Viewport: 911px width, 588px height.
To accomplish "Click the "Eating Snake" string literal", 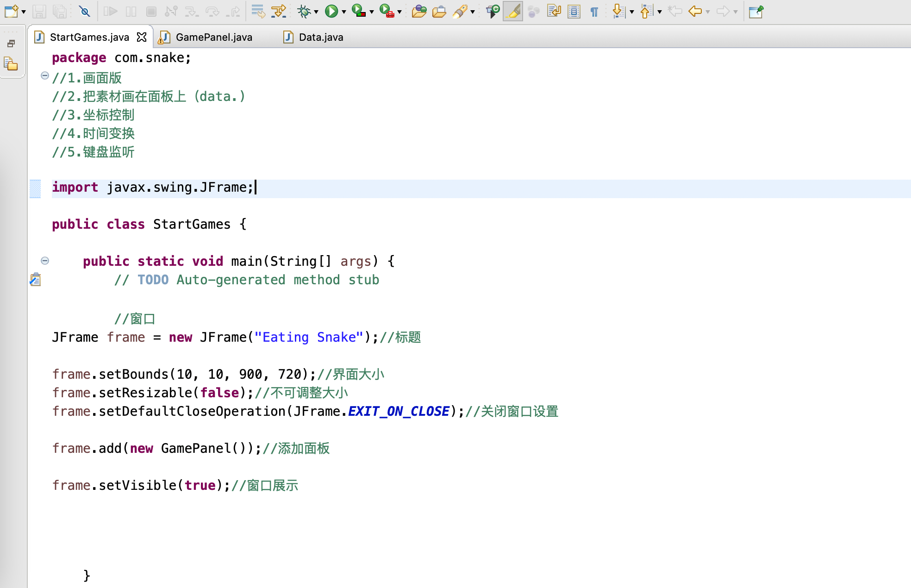I will [309, 337].
